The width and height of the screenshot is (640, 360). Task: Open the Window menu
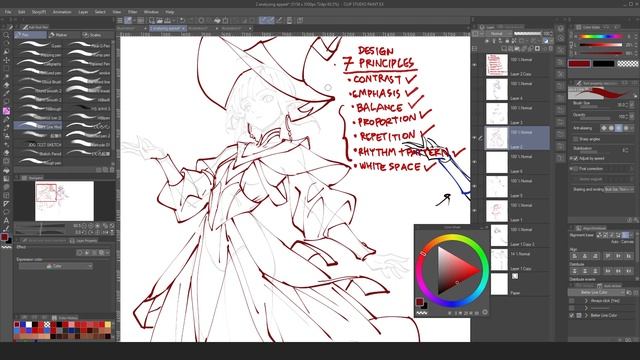pos(151,12)
